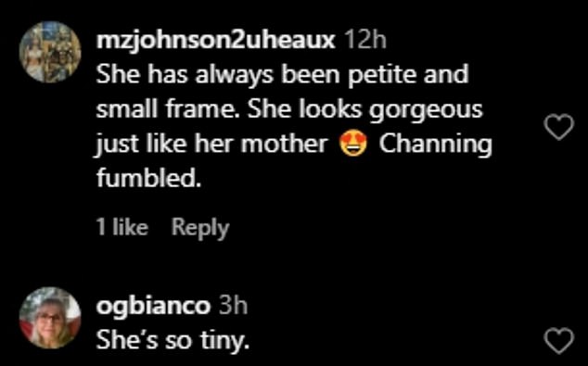Open ogbianco's profile picture

(50, 318)
